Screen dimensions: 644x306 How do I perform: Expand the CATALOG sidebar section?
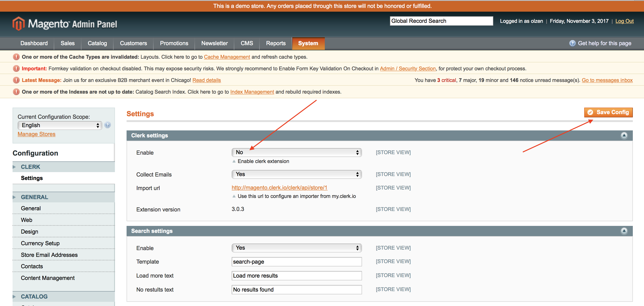34,296
